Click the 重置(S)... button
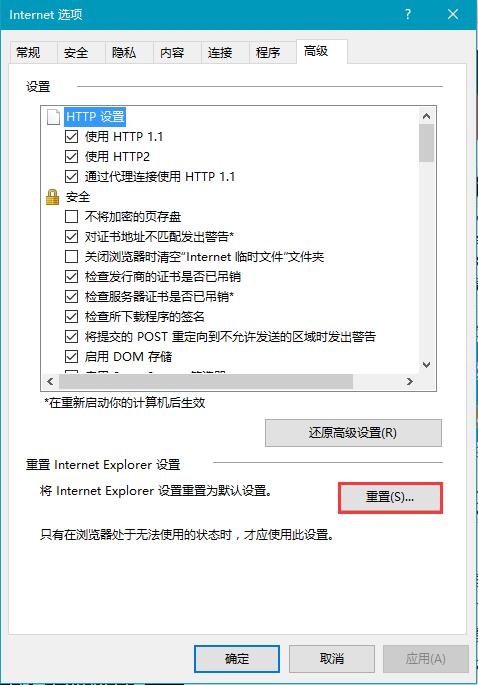The width and height of the screenshot is (478, 685). click(x=390, y=497)
